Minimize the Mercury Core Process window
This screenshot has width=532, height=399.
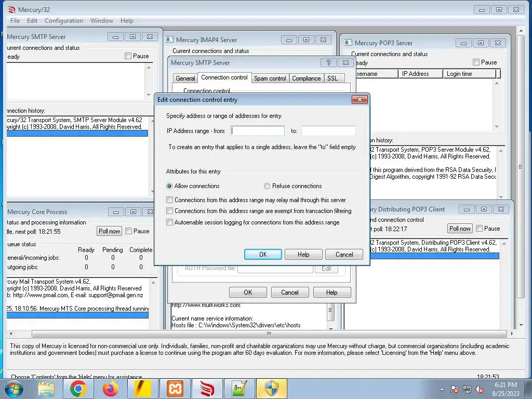coord(116,212)
